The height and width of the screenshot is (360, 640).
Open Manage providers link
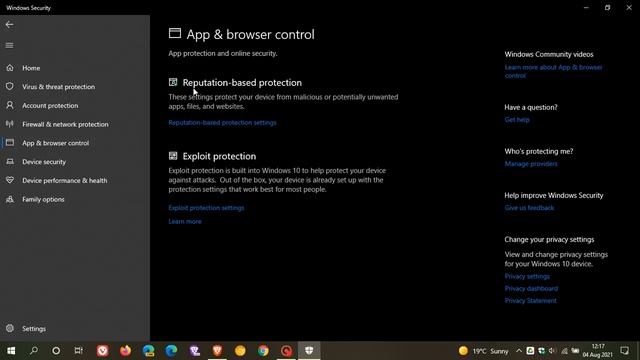(531, 164)
